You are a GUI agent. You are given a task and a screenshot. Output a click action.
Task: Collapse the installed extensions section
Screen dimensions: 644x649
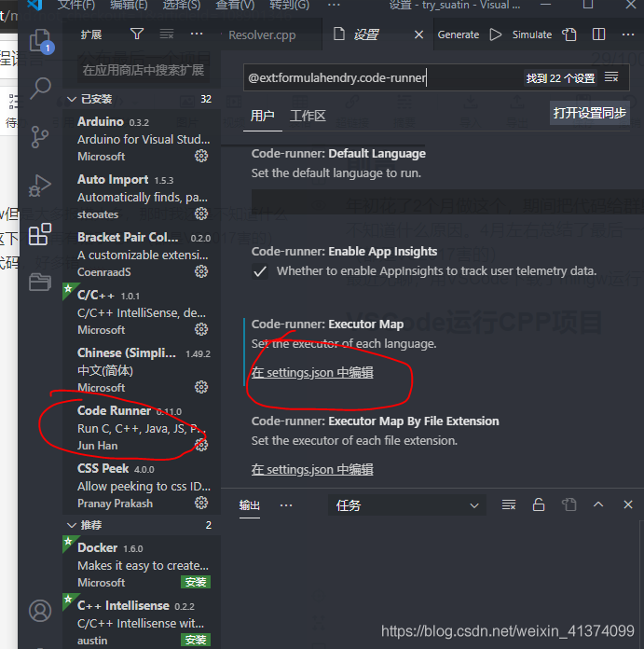(72, 100)
